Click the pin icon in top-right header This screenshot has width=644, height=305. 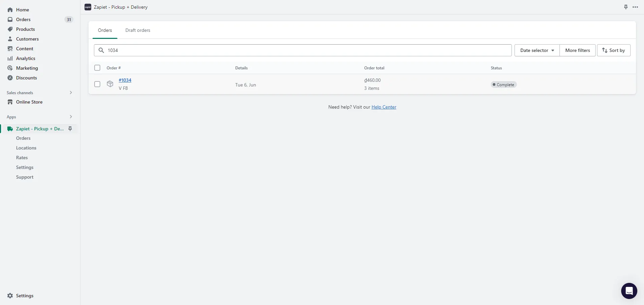click(626, 7)
